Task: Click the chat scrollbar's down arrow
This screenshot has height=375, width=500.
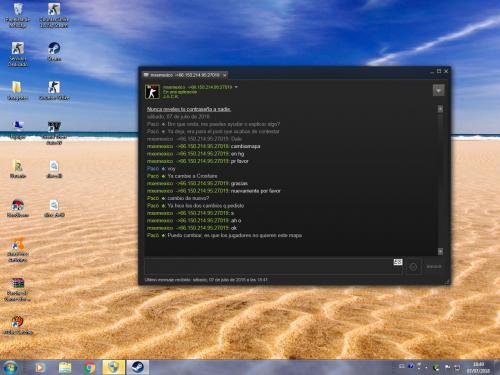Action: 440,252
